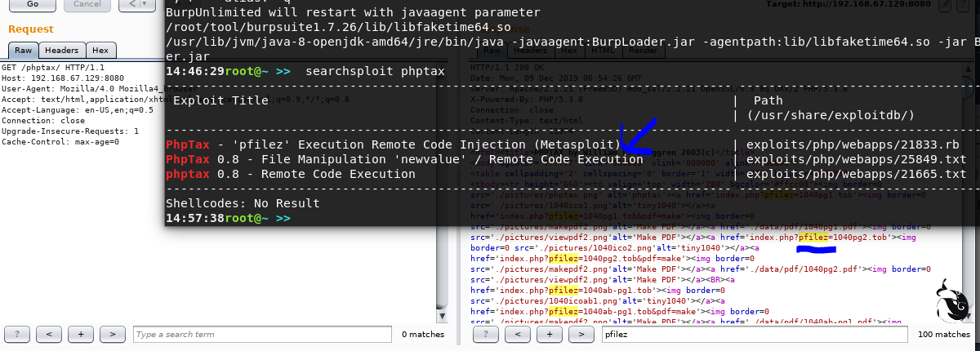The width and height of the screenshot is (980, 351).
Task: Go to previous match in request search
Action: [x=49, y=334]
